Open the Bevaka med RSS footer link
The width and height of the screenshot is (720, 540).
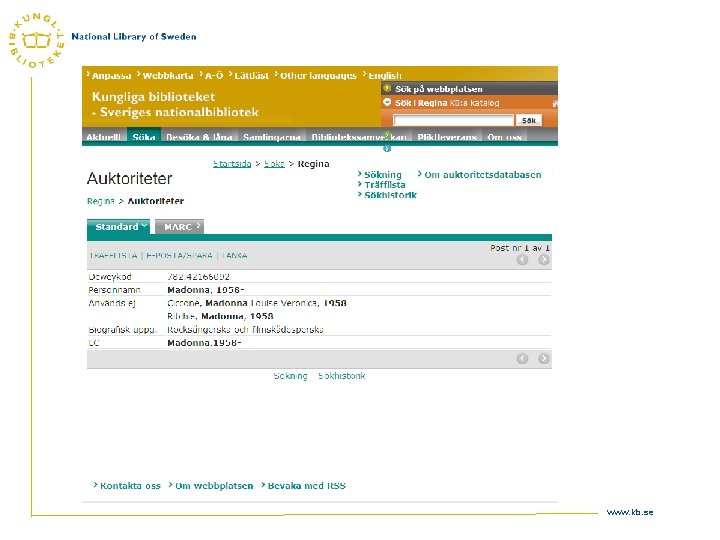pyautogui.click(x=306, y=486)
